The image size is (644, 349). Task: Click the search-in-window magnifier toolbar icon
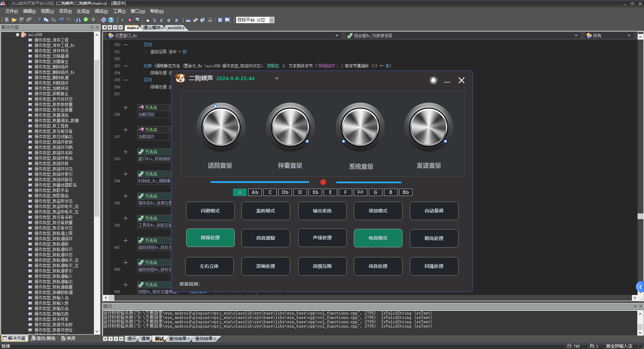227,20
